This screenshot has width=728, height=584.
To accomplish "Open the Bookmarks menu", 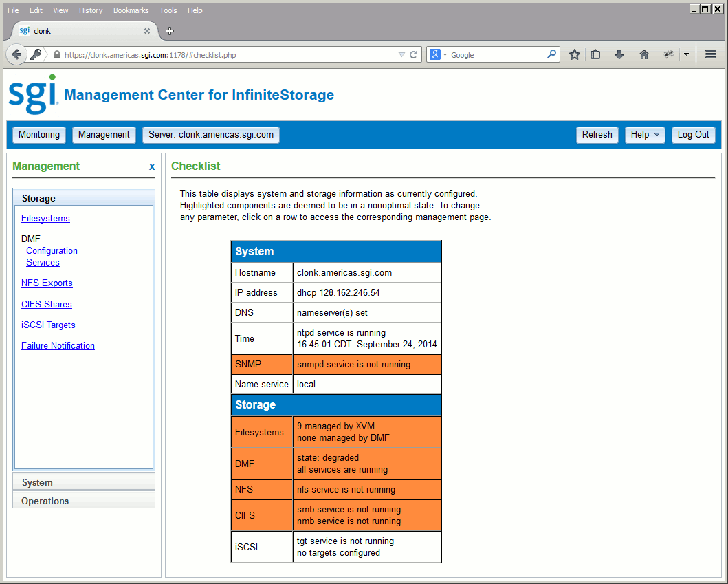I will [x=131, y=10].
